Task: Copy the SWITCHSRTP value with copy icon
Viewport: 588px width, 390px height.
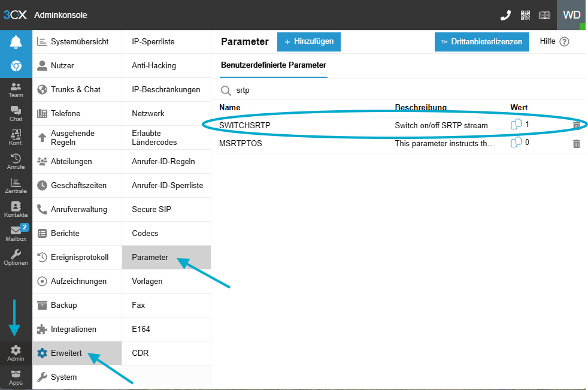Action: point(516,125)
